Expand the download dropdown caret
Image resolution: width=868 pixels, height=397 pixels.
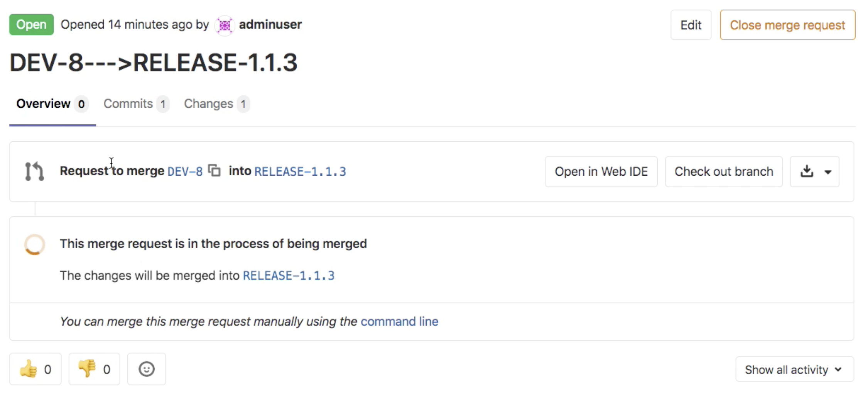click(828, 172)
